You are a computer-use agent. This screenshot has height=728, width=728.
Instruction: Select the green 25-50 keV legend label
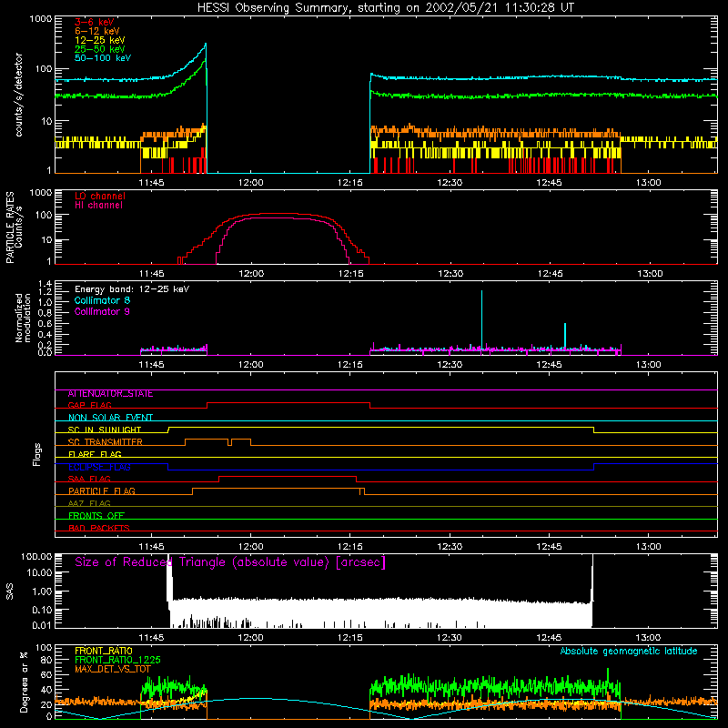[100, 49]
